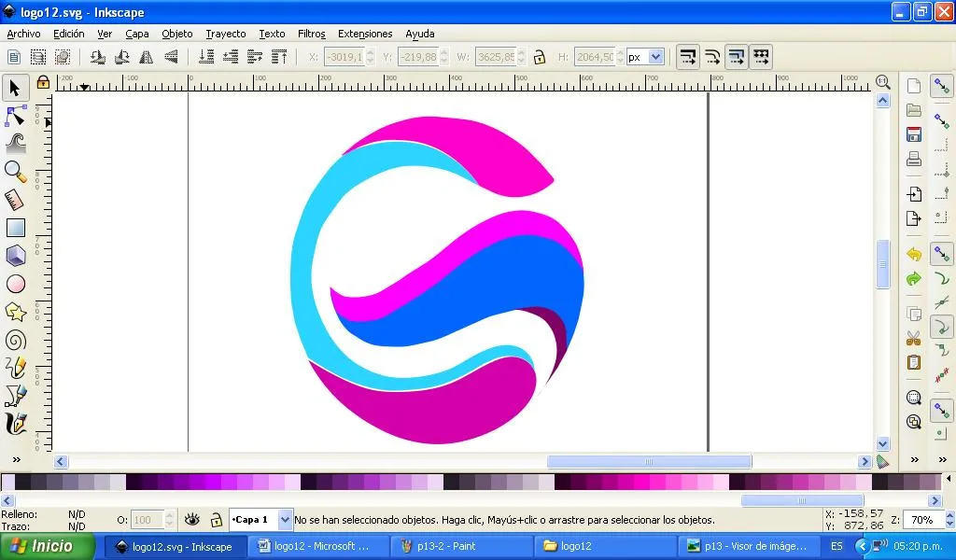956x560 pixels.
Task: Toggle move gradients with object
Action: pyautogui.click(x=737, y=57)
